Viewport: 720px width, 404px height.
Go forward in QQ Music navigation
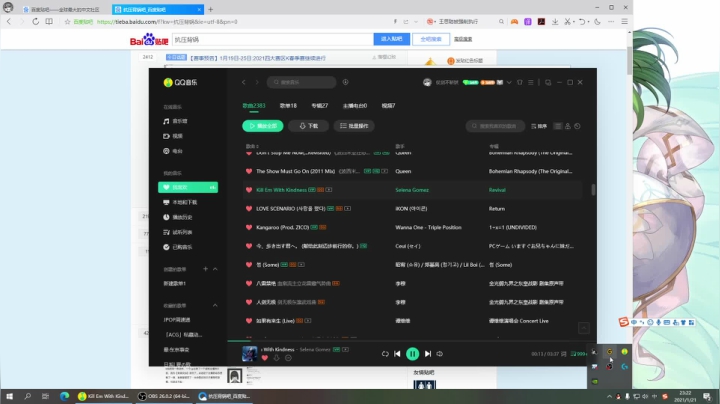click(x=257, y=82)
